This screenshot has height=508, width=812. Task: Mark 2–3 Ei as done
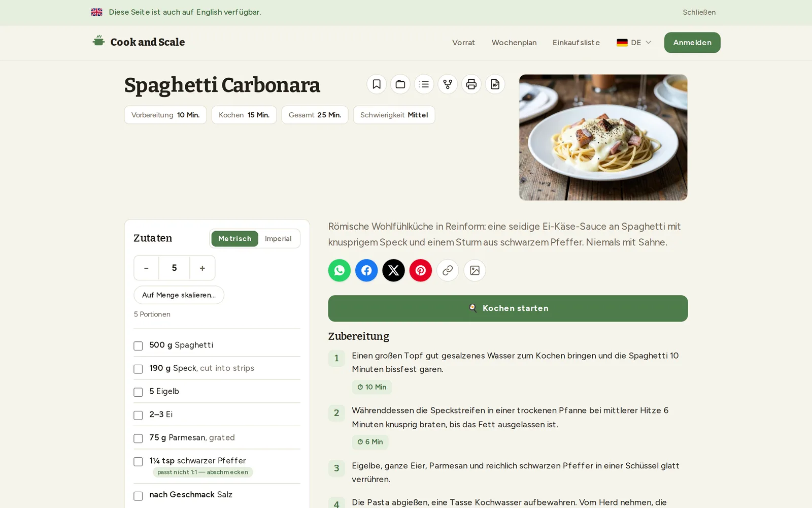tap(138, 415)
